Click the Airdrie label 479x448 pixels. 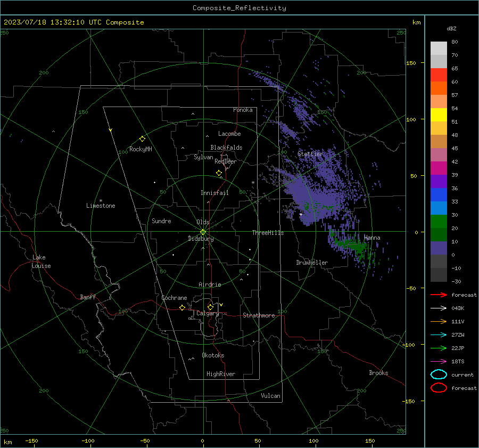tap(210, 284)
